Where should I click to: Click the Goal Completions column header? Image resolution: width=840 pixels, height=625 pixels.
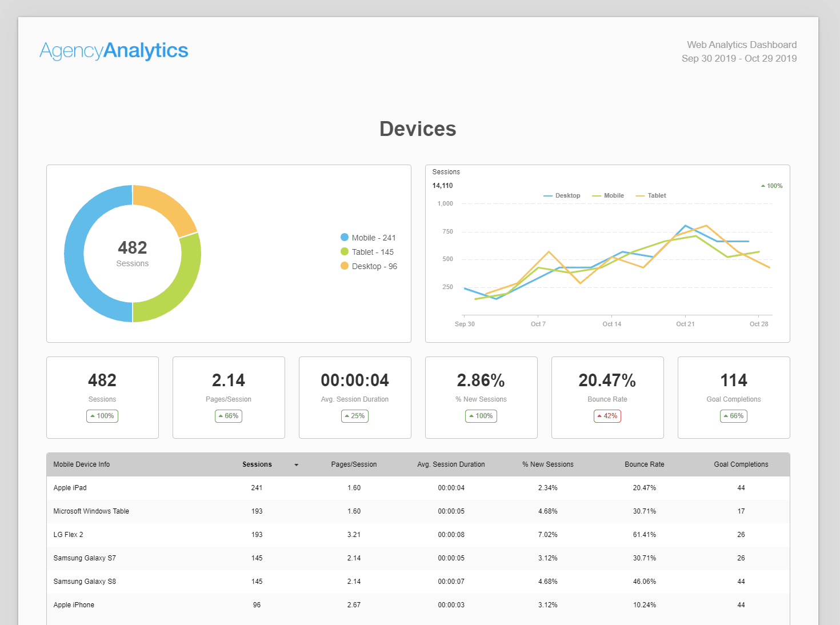pos(741,464)
